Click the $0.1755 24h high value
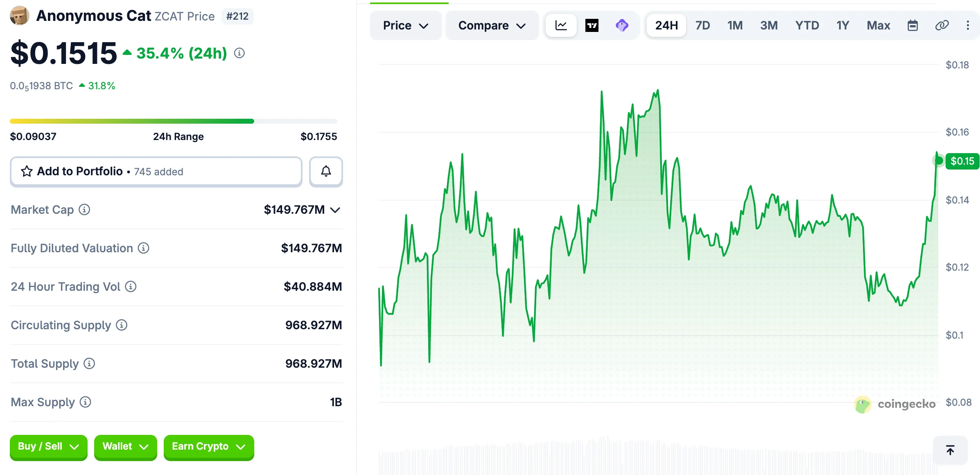980x475 pixels. point(319,136)
